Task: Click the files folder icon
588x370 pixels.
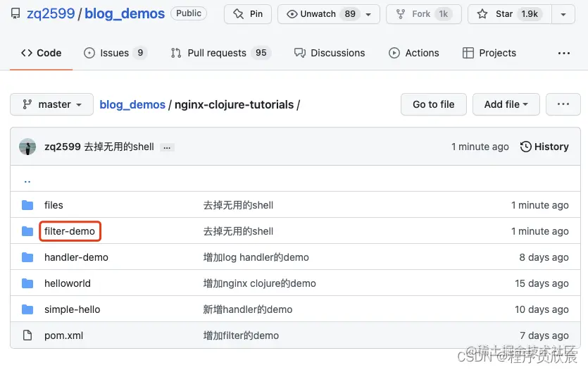Action: 27,205
